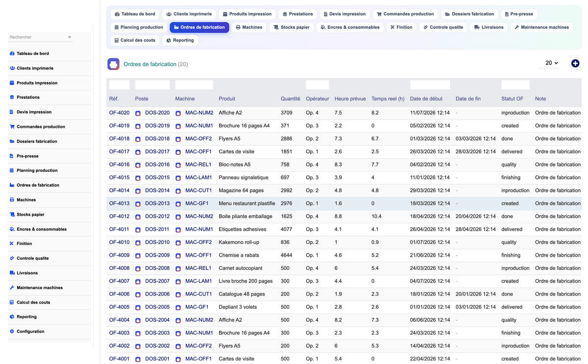Open the Reporting top tab

tap(180, 41)
